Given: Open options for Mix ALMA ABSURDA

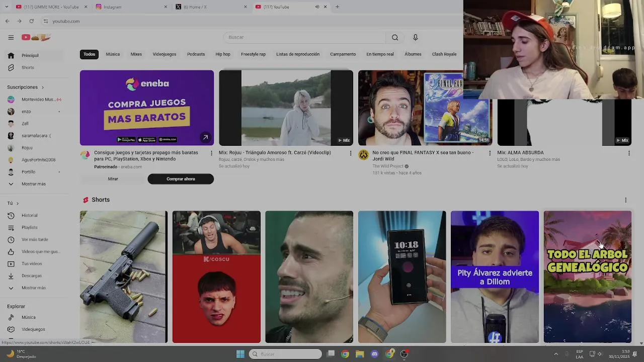Looking at the screenshot, I should (x=629, y=153).
